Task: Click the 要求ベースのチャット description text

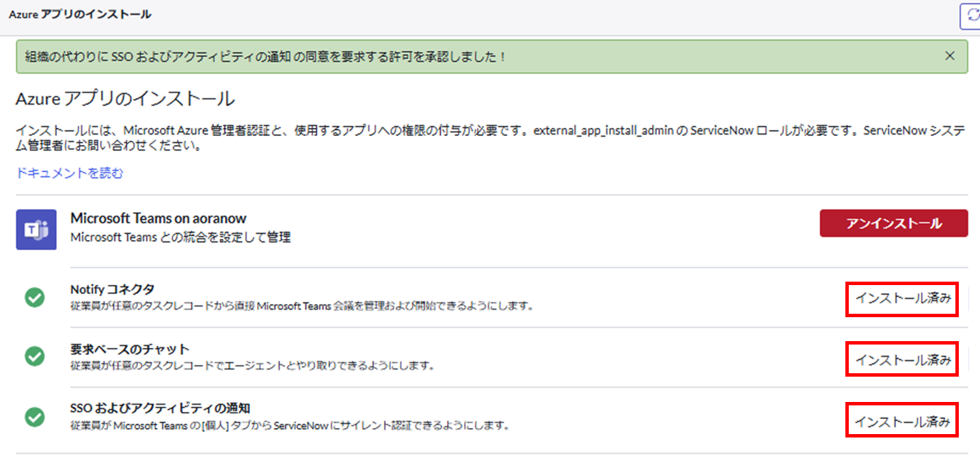Action: point(253,366)
